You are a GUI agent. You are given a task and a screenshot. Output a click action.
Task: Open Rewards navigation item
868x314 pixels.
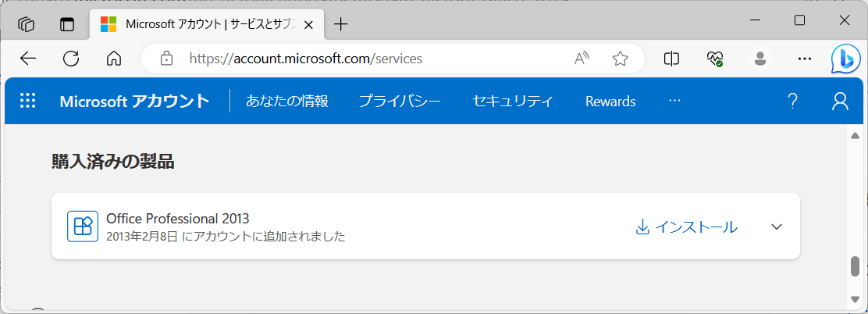click(610, 102)
